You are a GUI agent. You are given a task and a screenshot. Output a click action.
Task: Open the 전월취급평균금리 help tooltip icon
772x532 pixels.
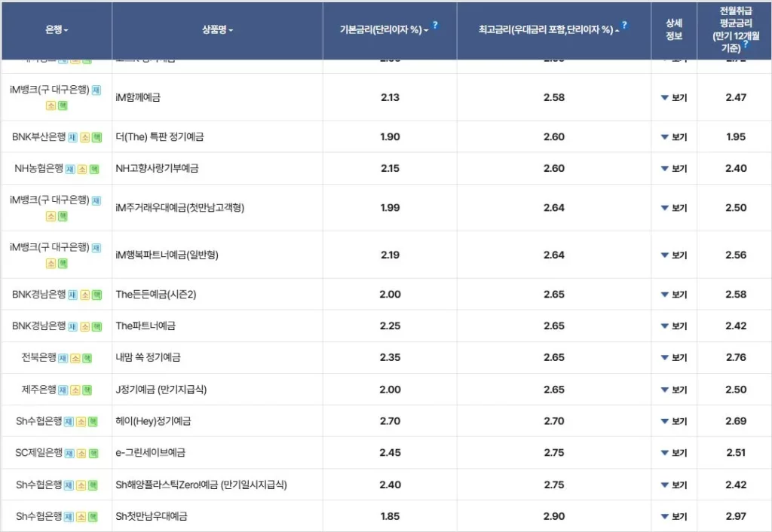coord(746,44)
